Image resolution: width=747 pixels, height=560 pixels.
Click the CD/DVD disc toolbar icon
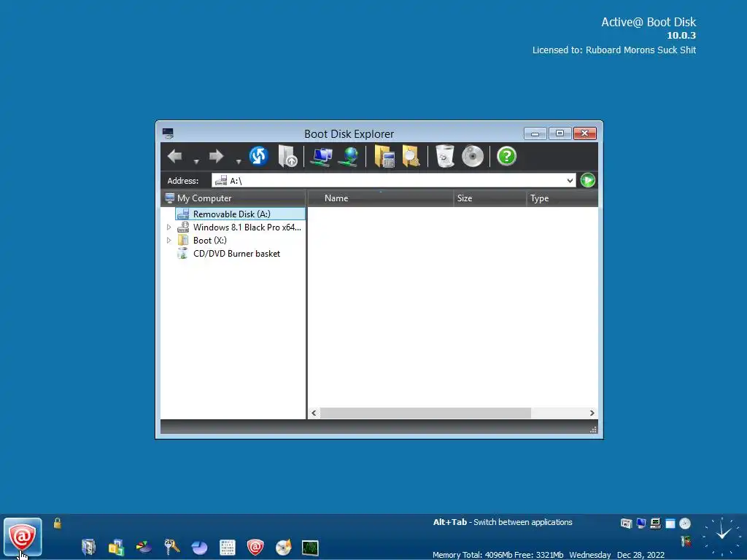(473, 156)
